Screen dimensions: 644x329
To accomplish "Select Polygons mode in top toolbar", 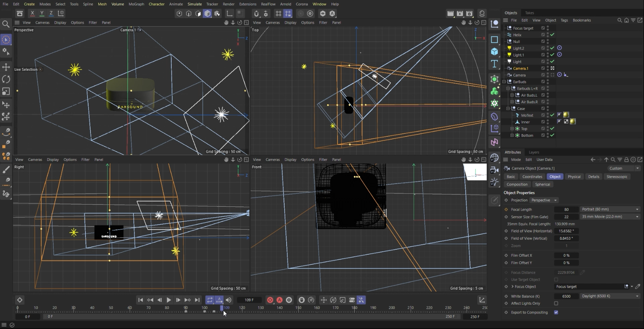I will coord(207,14).
